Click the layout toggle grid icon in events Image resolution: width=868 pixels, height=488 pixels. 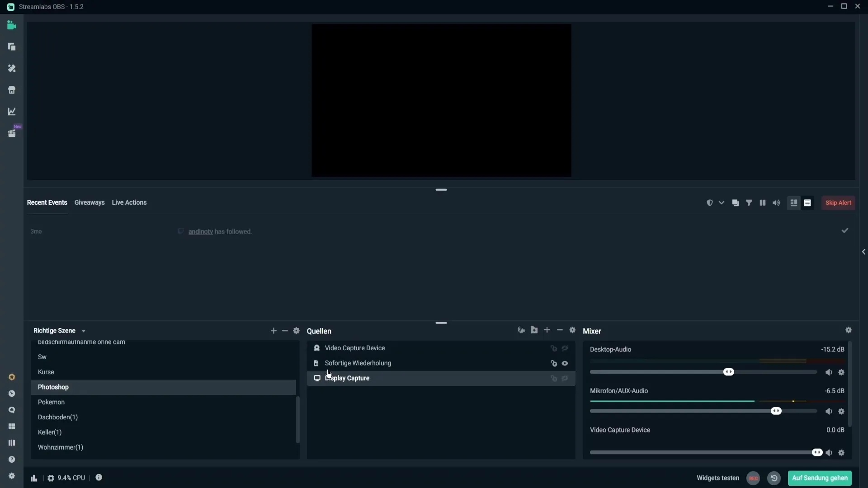[x=793, y=202]
